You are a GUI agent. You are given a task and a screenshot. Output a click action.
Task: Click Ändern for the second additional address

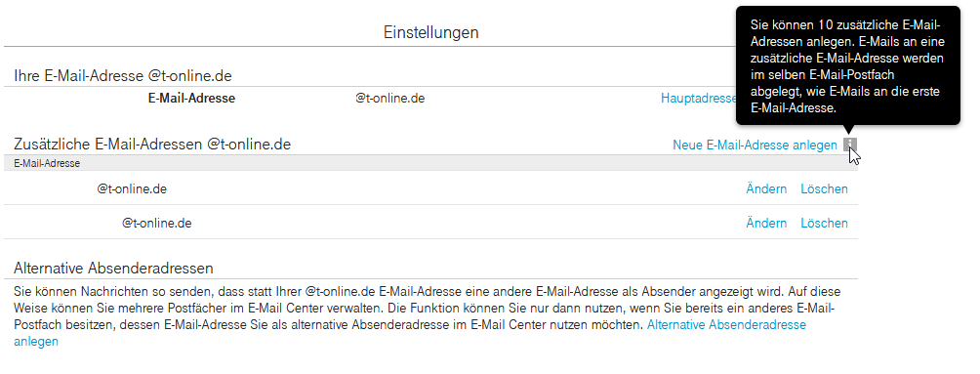coord(766,224)
